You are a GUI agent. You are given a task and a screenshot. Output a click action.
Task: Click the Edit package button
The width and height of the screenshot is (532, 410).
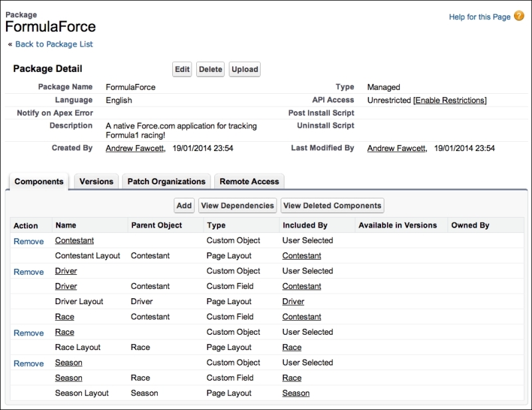click(x=182, y=69)
